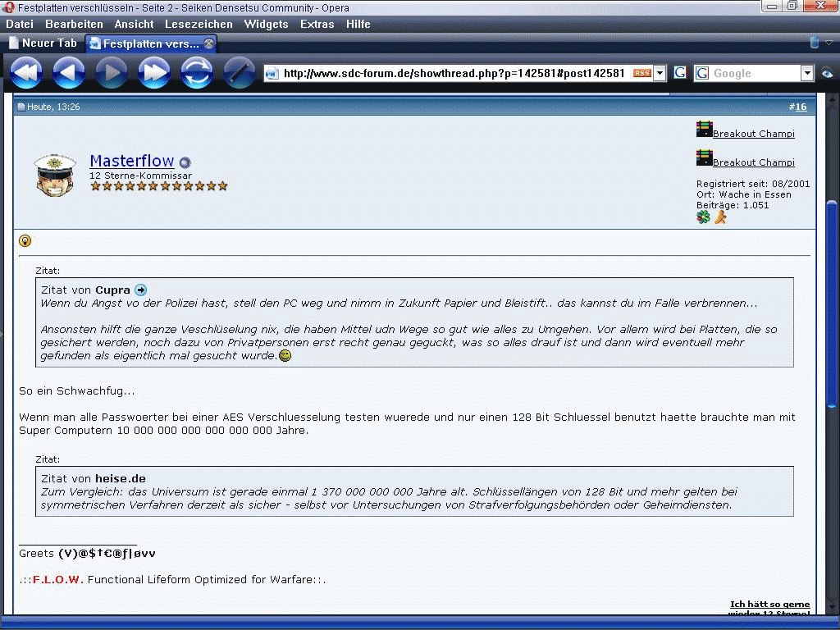
Task: Open Masterflow user profile link
Action: pos(132,161)
